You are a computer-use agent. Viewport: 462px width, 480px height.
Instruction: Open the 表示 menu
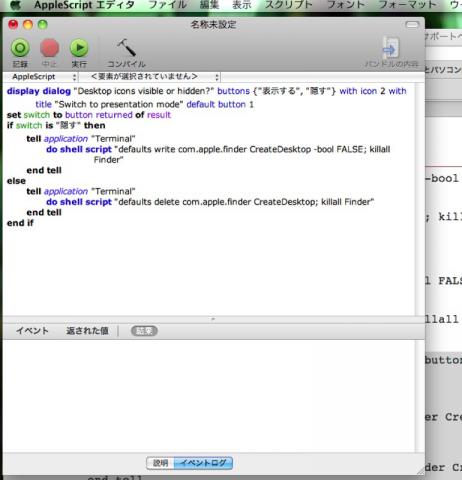(242, 5)
